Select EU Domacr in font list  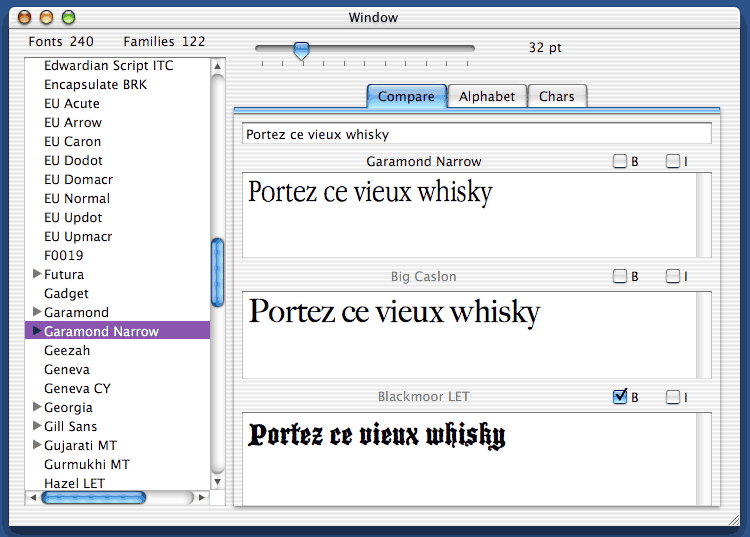[78, 180]
